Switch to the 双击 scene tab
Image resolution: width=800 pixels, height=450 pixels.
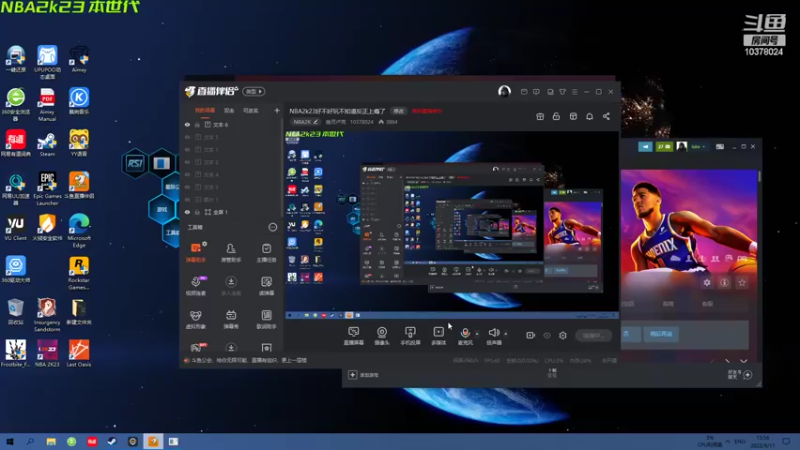(229, 110)
